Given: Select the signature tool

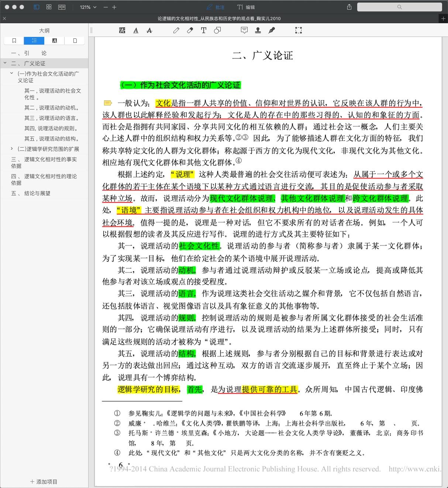Looking at the screenshot, I should click(x=272, y=30).
